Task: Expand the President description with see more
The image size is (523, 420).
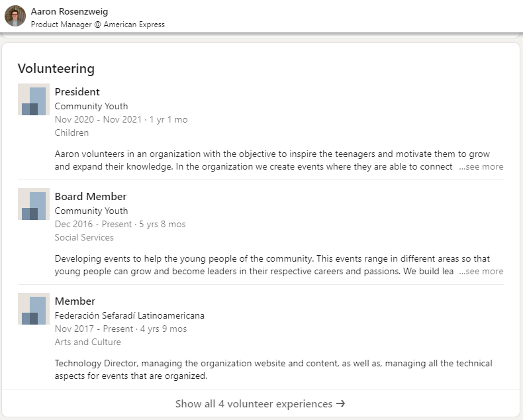Action: (x=481, y=166)
